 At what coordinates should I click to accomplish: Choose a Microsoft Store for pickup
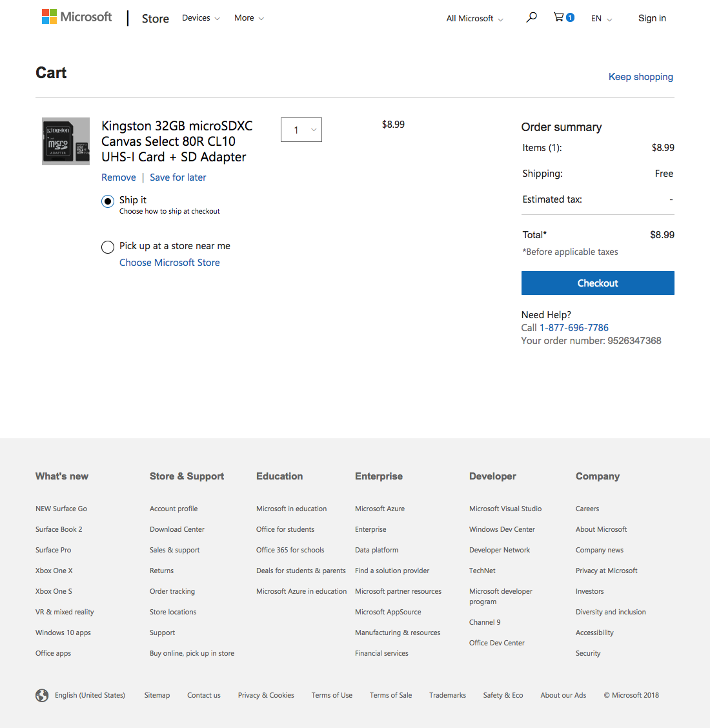pyautogui.click(x=169, y=262)
